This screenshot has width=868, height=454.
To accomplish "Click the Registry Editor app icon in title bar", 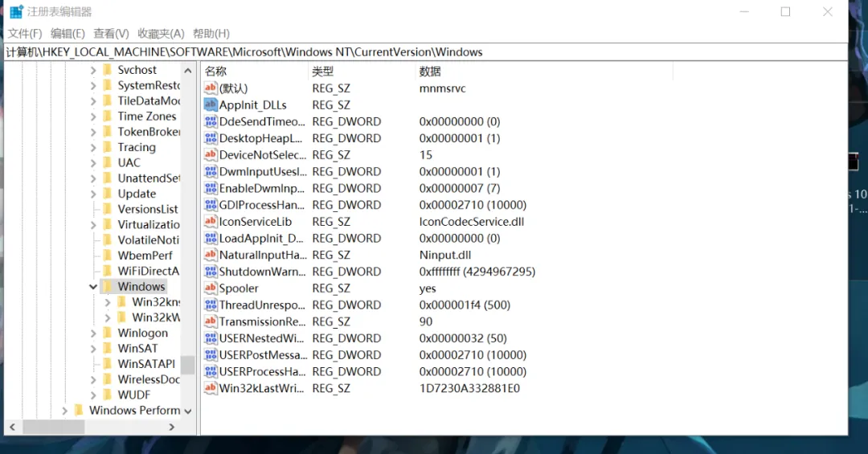I will (17, 11).
